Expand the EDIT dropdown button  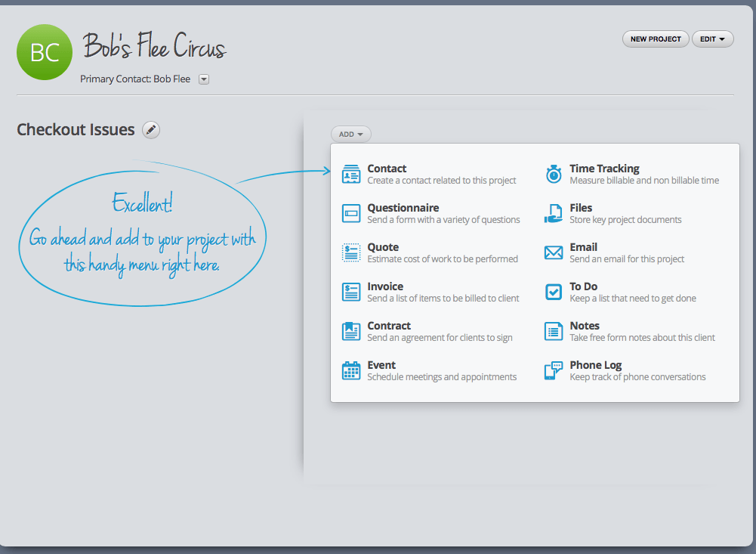click(712, 39)
